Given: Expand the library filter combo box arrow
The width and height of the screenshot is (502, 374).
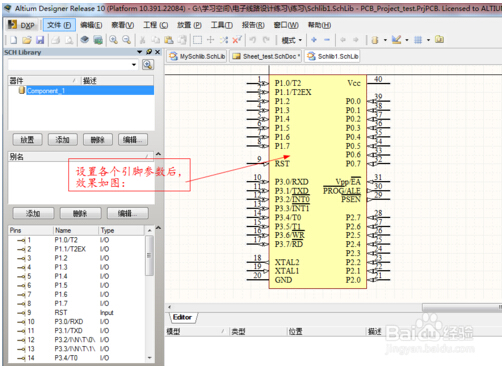Looking at the screenshot, I should click(134, 64).
